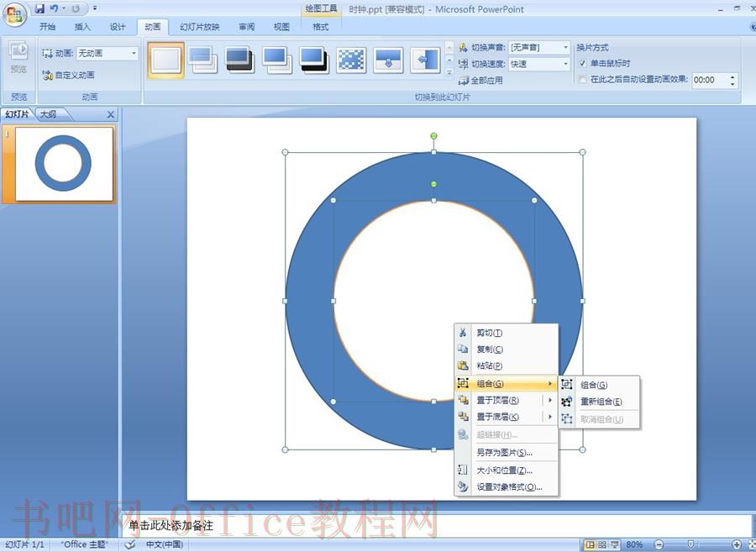The image size is (756, 552).
Task: Expand the full transitions gallery
Action: pyautogui.click(x=449, y=73)
